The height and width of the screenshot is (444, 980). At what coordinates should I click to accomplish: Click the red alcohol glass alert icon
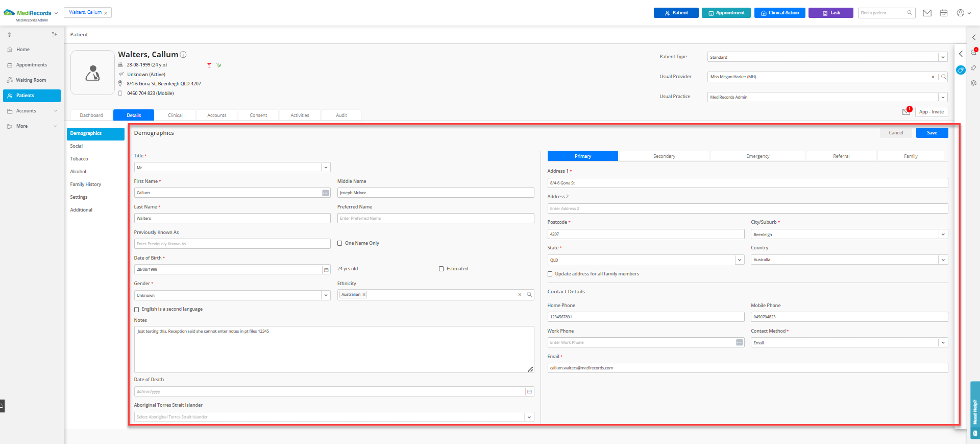tap(209, 65)
